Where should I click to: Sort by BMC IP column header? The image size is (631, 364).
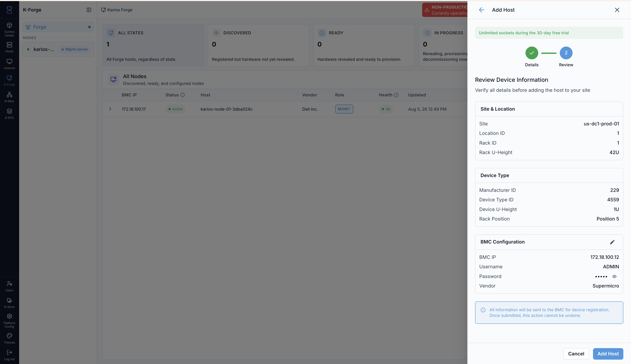pos(129,95)
